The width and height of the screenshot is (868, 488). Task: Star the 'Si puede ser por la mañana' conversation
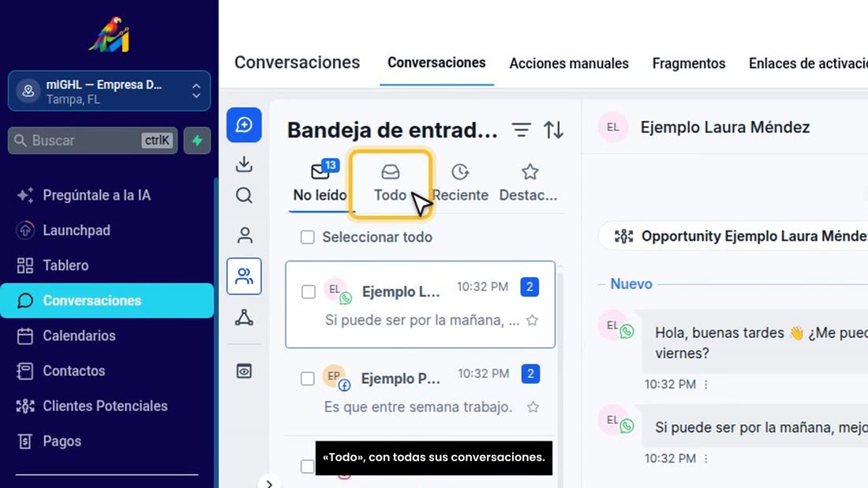click(x=532, y=320)
